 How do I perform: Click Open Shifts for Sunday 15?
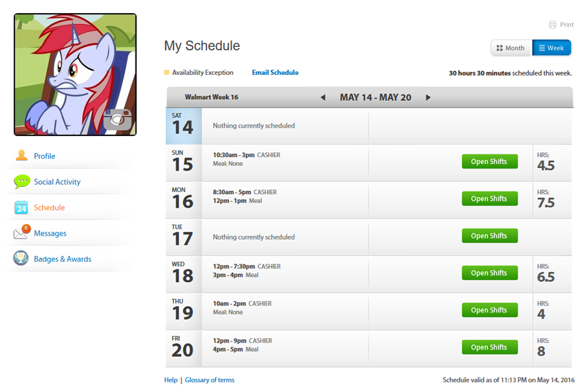(x=489, y=161)
